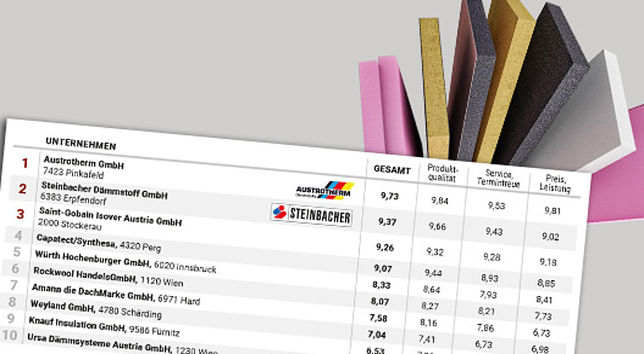Viewport: 644px width, 354px height.
Task: Select Saint-Gobain Isover Austria GmbH
Action: click(x=110, y=216)
